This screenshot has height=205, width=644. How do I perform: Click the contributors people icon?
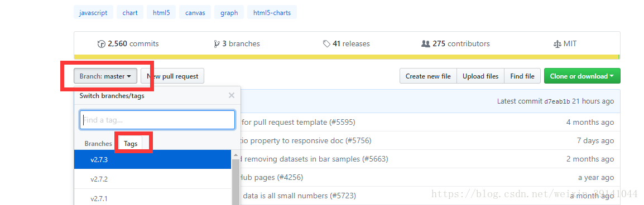tap(425, 43)
